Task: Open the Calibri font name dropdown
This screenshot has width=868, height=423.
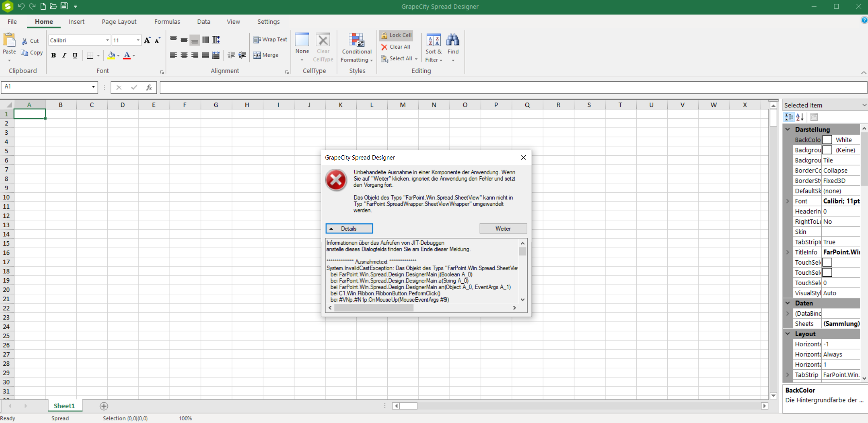Action: coord(107,40)
